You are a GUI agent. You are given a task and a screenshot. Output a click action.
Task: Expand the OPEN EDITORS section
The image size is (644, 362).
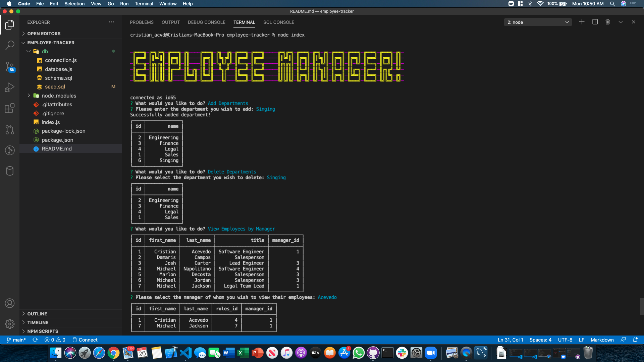[x=71, y=34]
